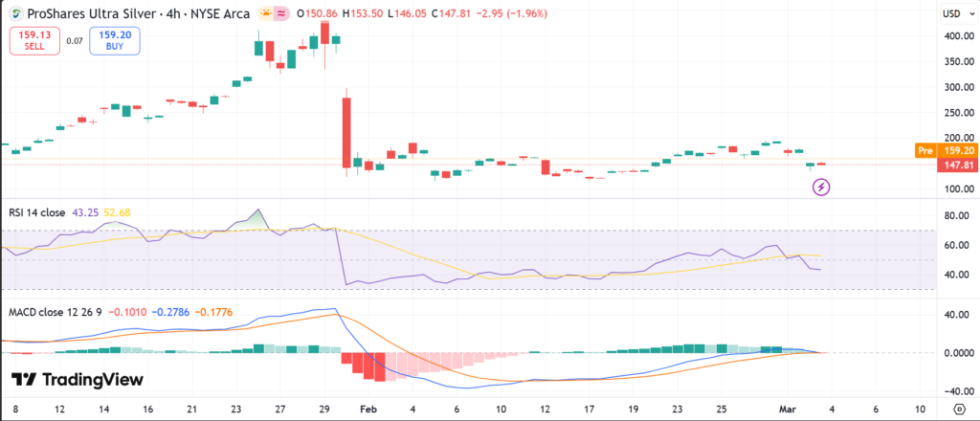Click date label 14 on time axis
Viewport: 980px width, 421px height.
pyautogui.click(x=103, y=410)
